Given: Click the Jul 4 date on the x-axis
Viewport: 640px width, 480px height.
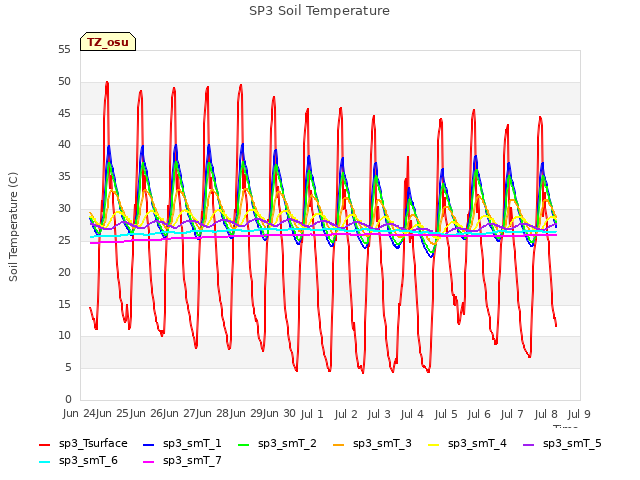Looking at the screenshot, I should pos(413,415).
